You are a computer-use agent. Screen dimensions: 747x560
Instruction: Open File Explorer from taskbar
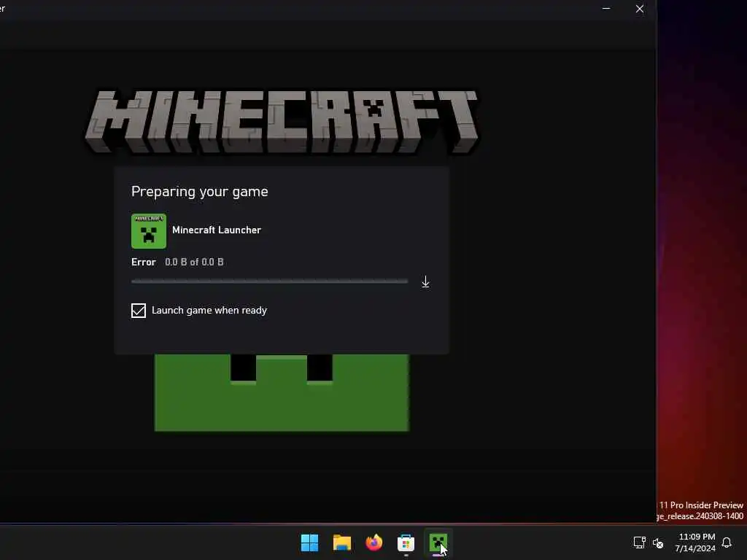click(341, 542)
